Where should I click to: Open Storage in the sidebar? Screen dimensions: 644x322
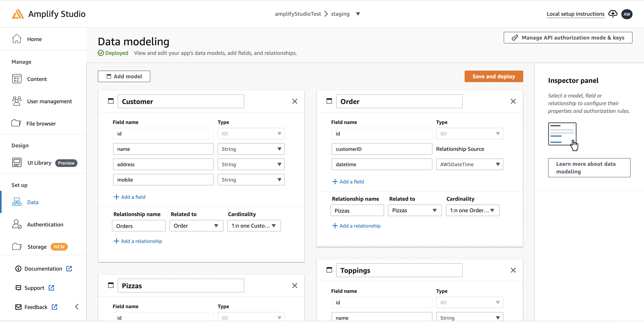tap(37, 247)
